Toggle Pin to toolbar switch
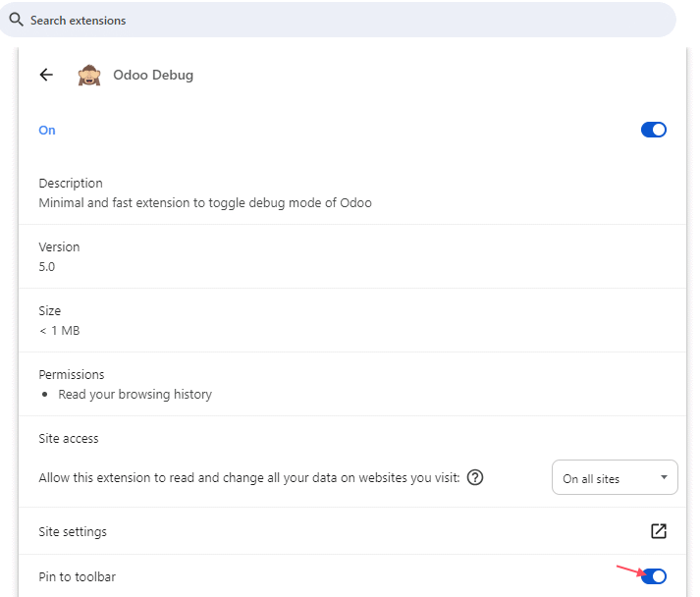Screen dimensions: 700x597 click(x=654, y=576)
